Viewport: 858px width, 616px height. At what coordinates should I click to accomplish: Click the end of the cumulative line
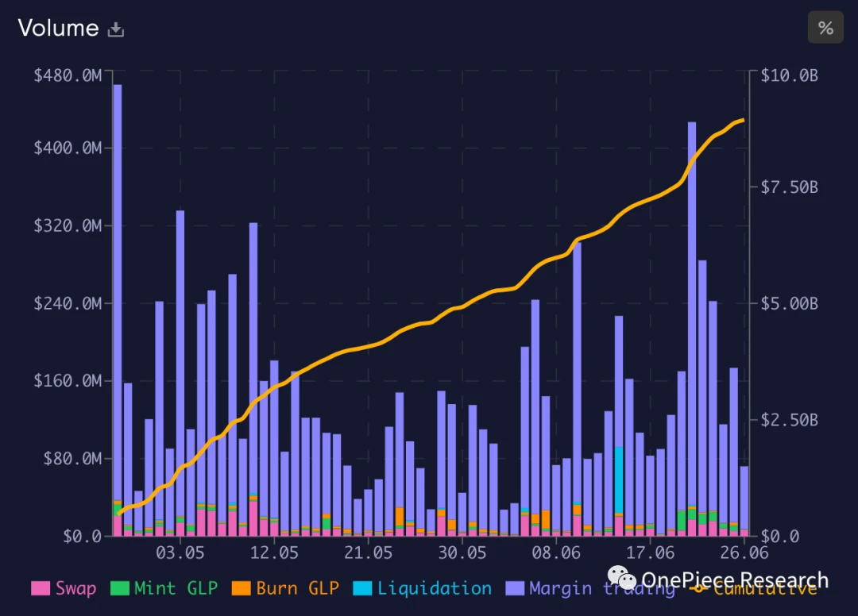(743, 120)
